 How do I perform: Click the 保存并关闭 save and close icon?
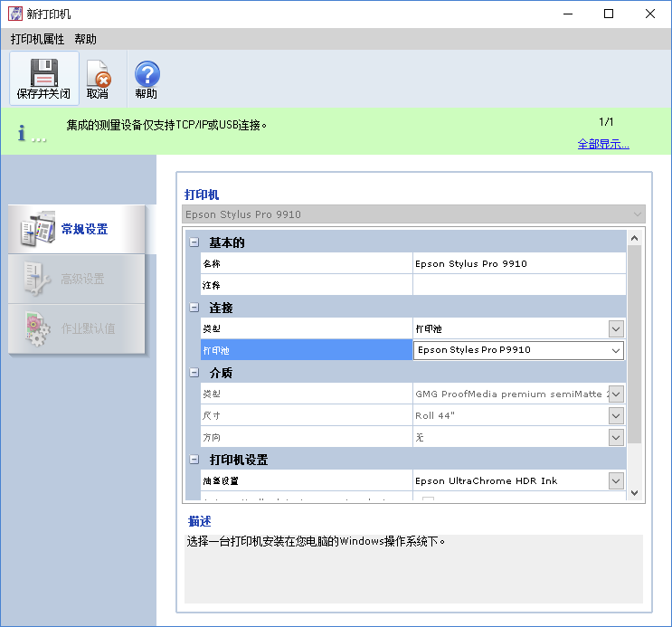(x=43, y=73)
